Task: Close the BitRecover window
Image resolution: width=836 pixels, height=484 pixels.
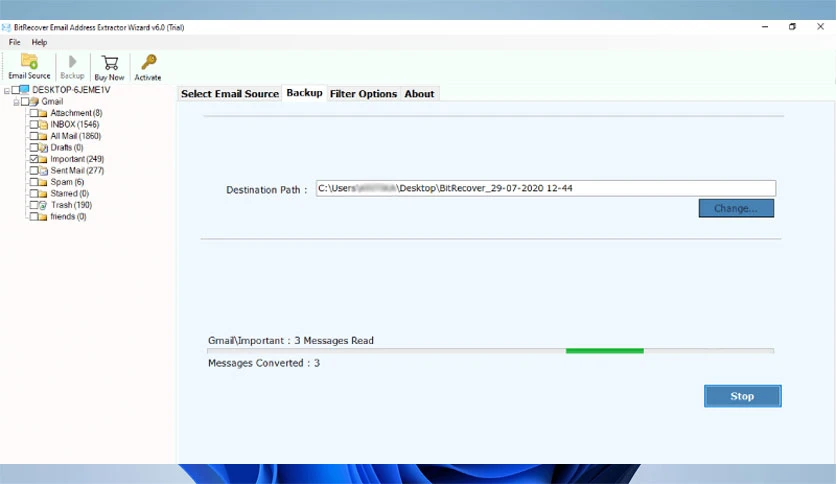Action: click(821, 27)
